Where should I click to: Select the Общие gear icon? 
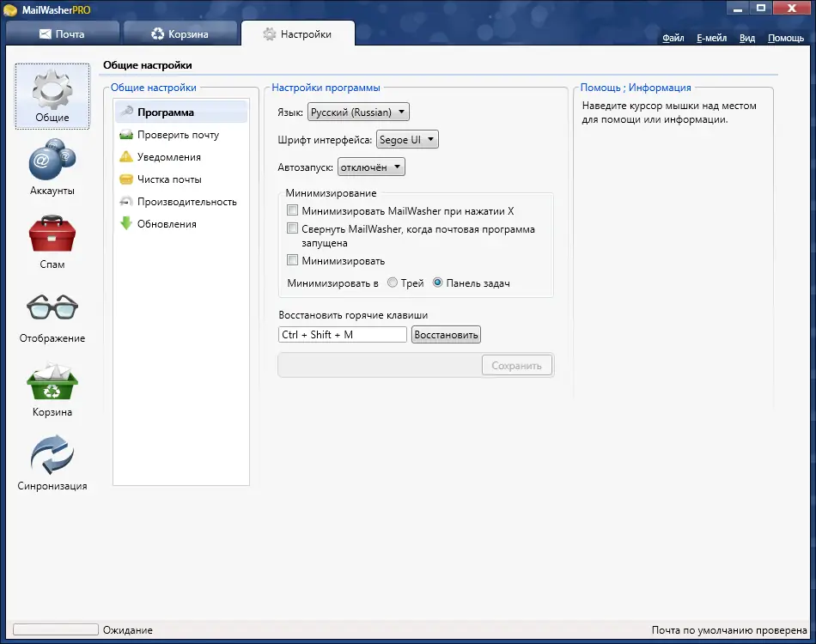52,96
